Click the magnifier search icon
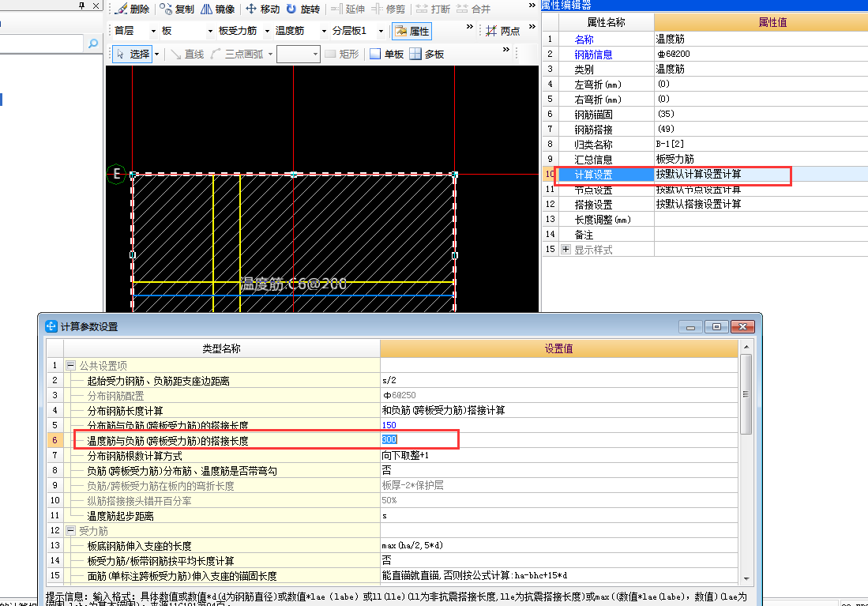 [93, 43]
